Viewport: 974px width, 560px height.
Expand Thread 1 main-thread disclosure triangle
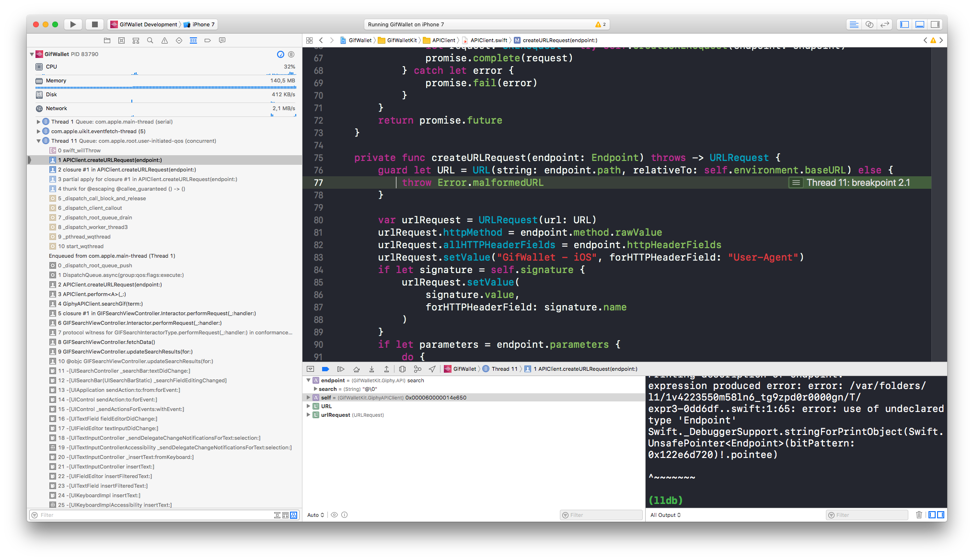coord(39,122)
